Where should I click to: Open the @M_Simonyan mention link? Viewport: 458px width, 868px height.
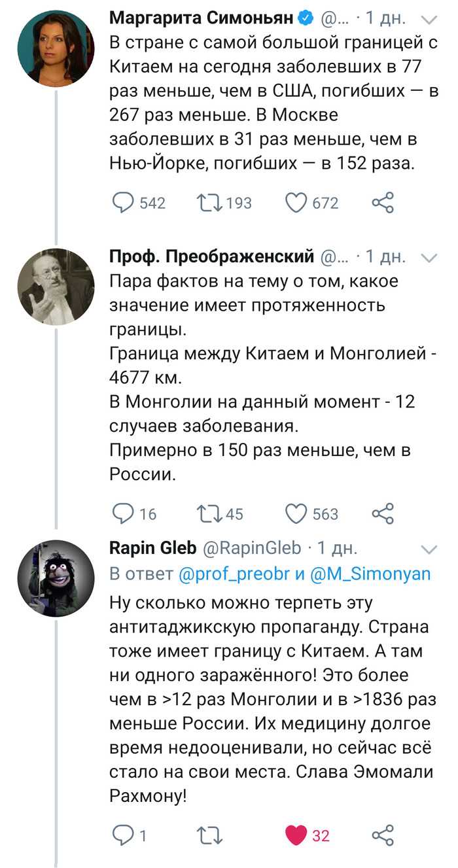point(370,574)
